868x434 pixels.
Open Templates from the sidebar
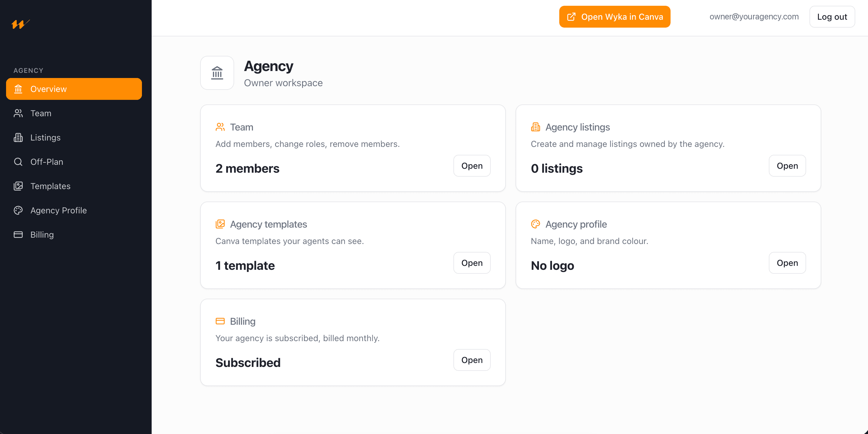coord(74,186)
